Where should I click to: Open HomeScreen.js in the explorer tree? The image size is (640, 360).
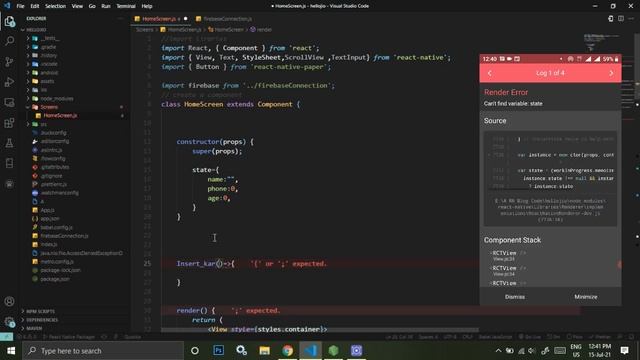pos(60,116)
